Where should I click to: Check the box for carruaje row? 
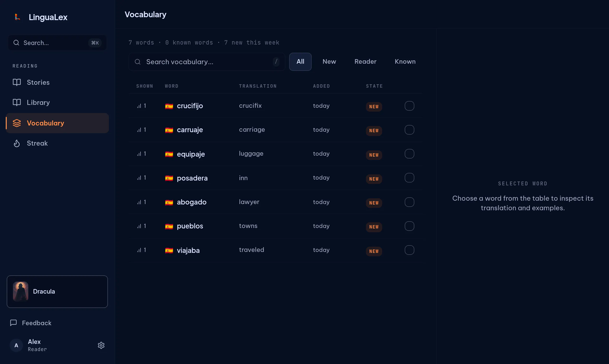(409, 130)
